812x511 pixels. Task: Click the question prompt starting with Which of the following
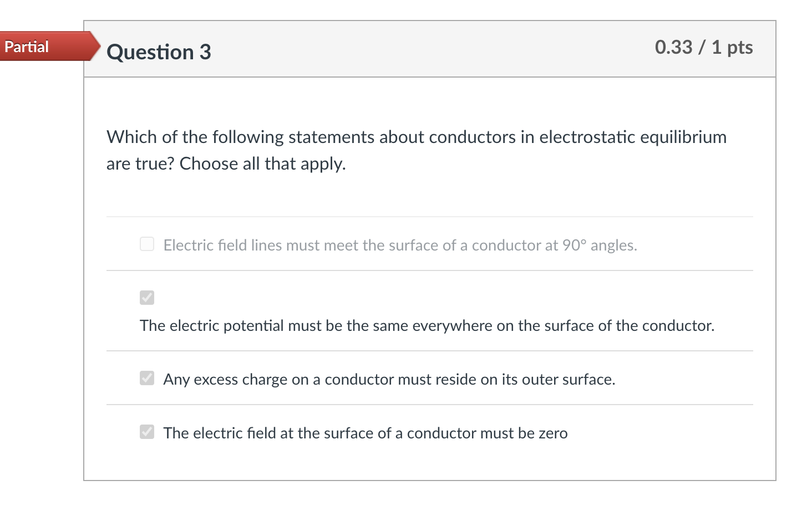coord(416,137)
